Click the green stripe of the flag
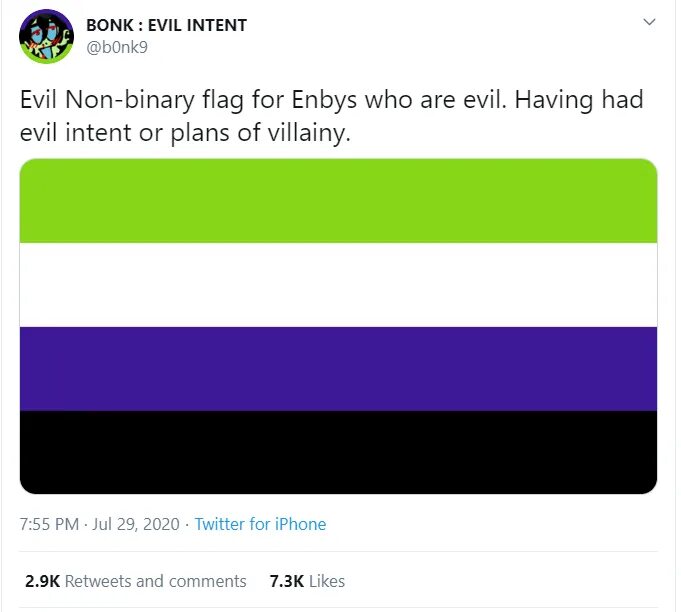 tap(339, 201)
